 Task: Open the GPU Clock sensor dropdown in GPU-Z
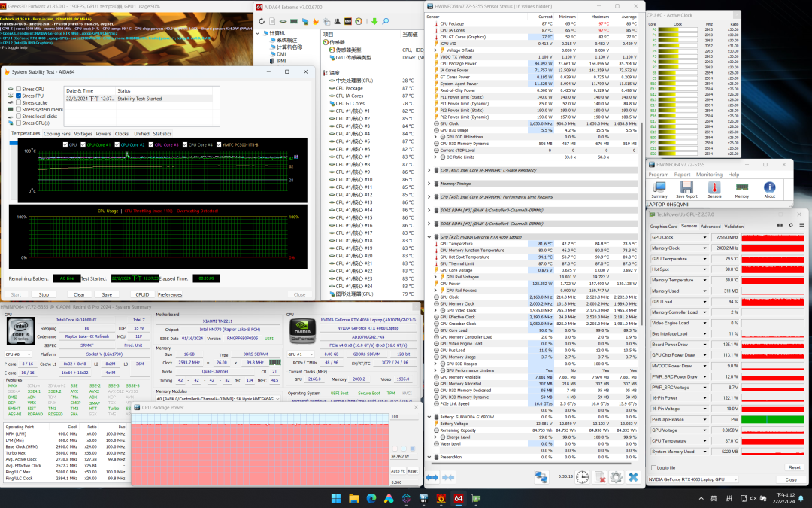(x=704, y=238)
